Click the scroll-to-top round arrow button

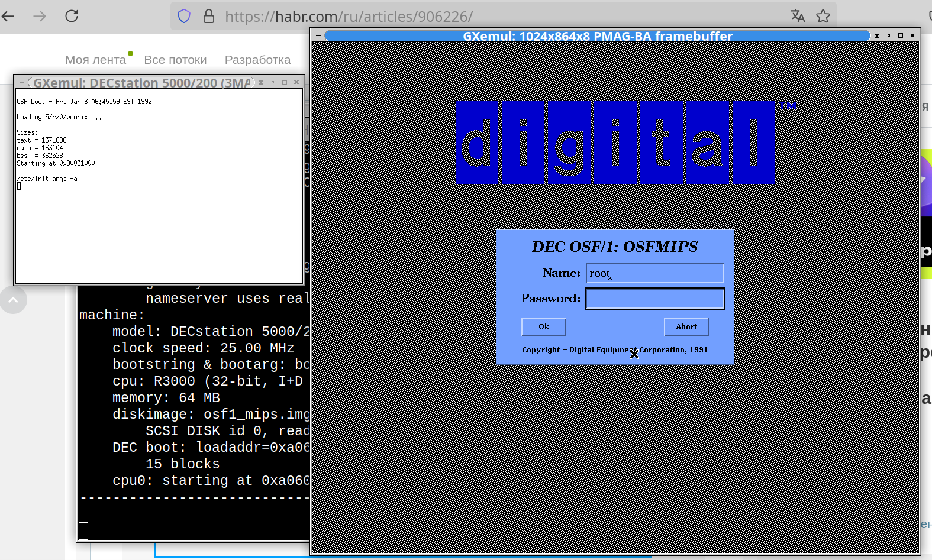click(13, 300)
